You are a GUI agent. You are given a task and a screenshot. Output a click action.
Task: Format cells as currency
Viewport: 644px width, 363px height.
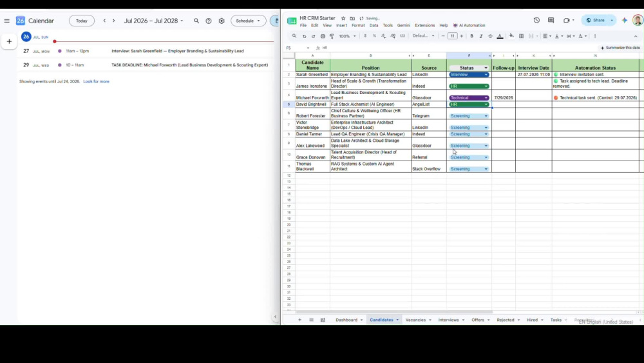click(x=365, y=36)
